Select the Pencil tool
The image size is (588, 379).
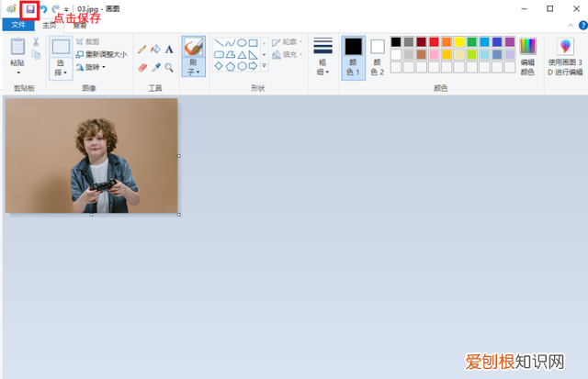point(141,49)
